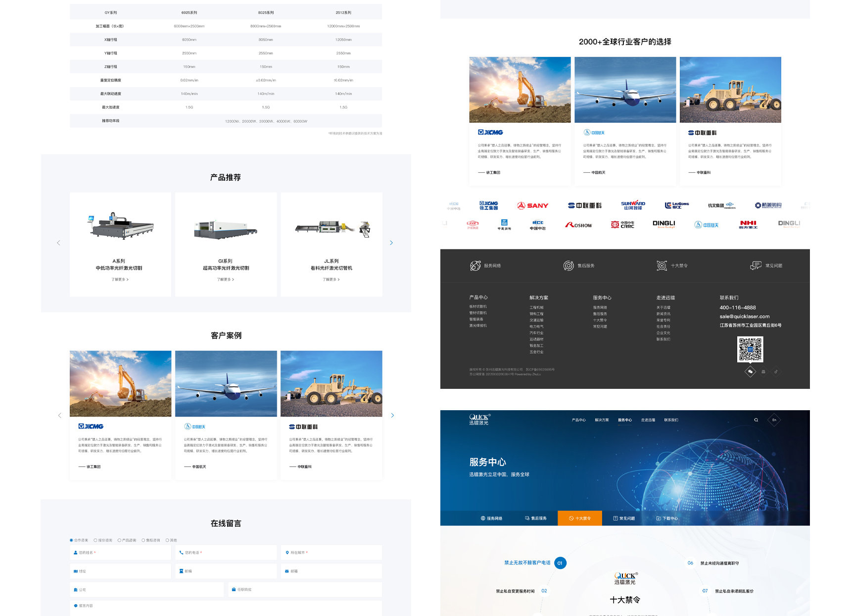Click the building icon in the 公司 field
The image size is (851, 616).
76,590
